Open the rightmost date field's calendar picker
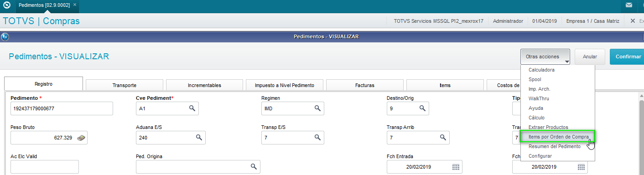This screenshot has height=175, width=644. click(581, 167)
